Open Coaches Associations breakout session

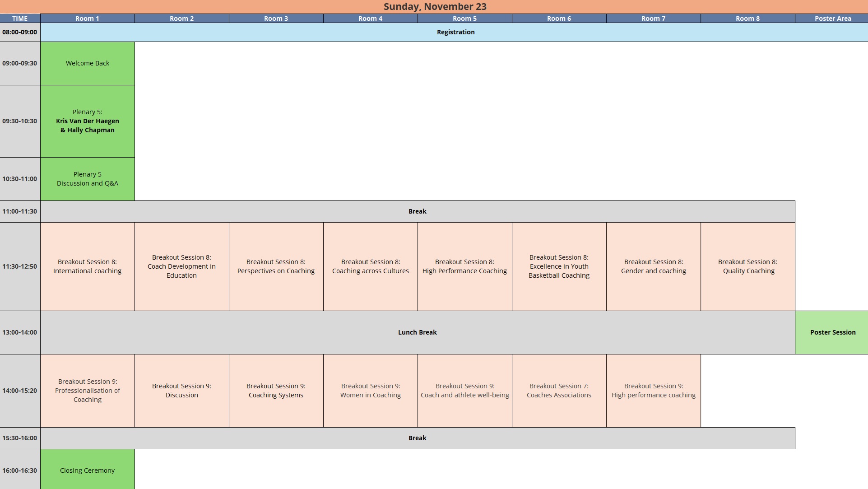click(x=559, y=391)
